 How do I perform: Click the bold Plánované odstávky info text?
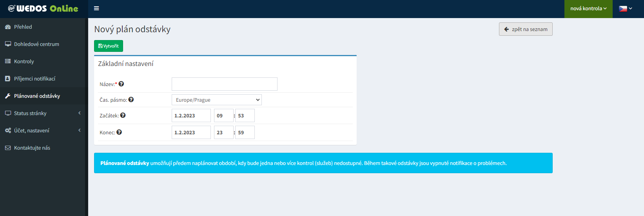tap(125, 163)
